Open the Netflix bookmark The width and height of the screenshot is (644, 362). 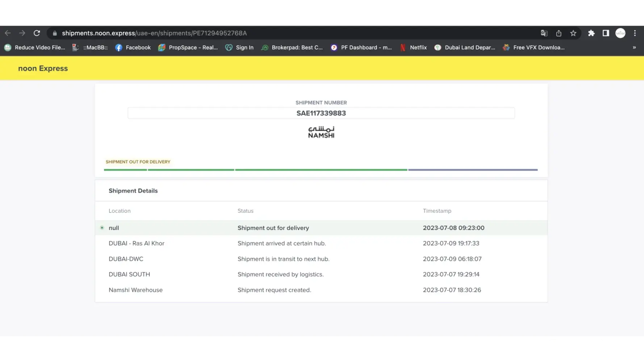[413, 47]
